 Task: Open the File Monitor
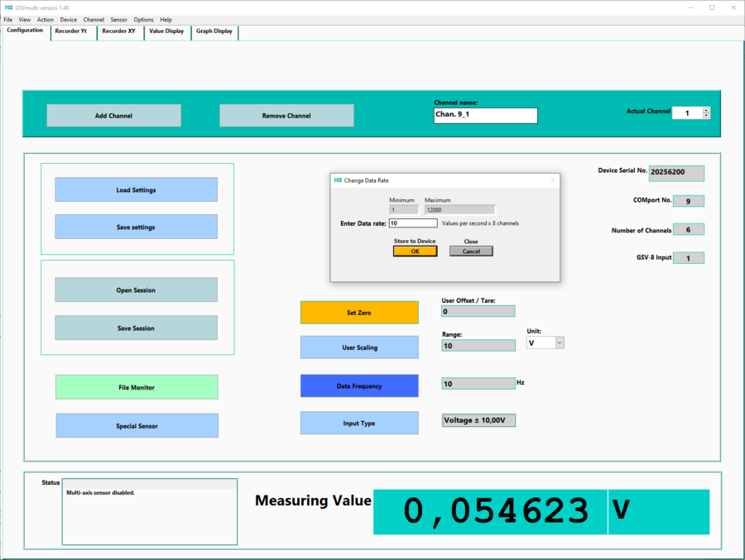click(137, 387)
